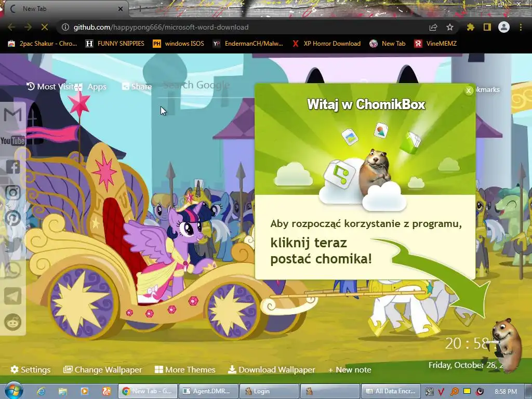This screenshot has height=399, width=532.
Task: Open WhatsApp from the sidebar
Action: [x=13, y=270]
